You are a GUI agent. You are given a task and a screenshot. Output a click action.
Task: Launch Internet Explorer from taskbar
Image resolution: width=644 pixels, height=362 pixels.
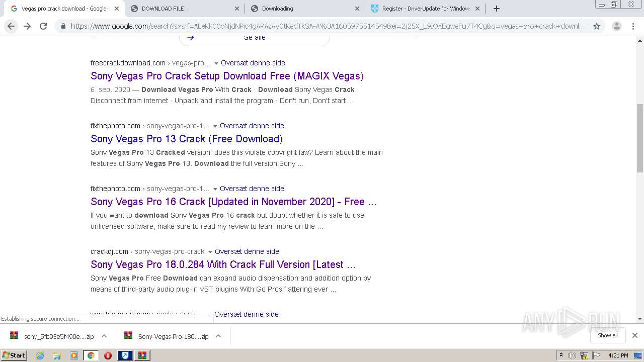point(40,355)
